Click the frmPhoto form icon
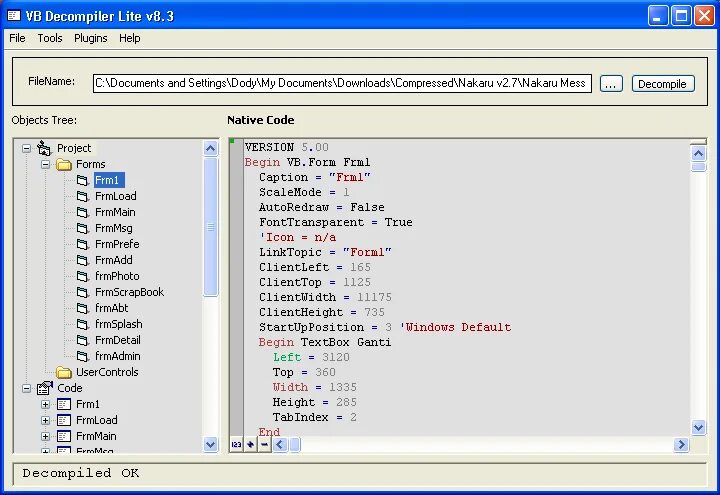 [x=83, y=276]
